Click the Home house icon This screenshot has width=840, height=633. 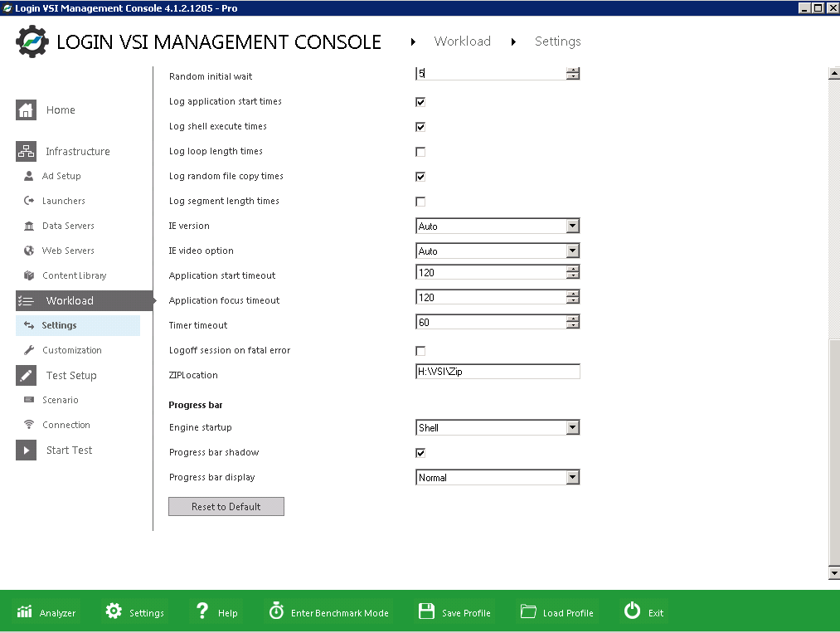26,110
